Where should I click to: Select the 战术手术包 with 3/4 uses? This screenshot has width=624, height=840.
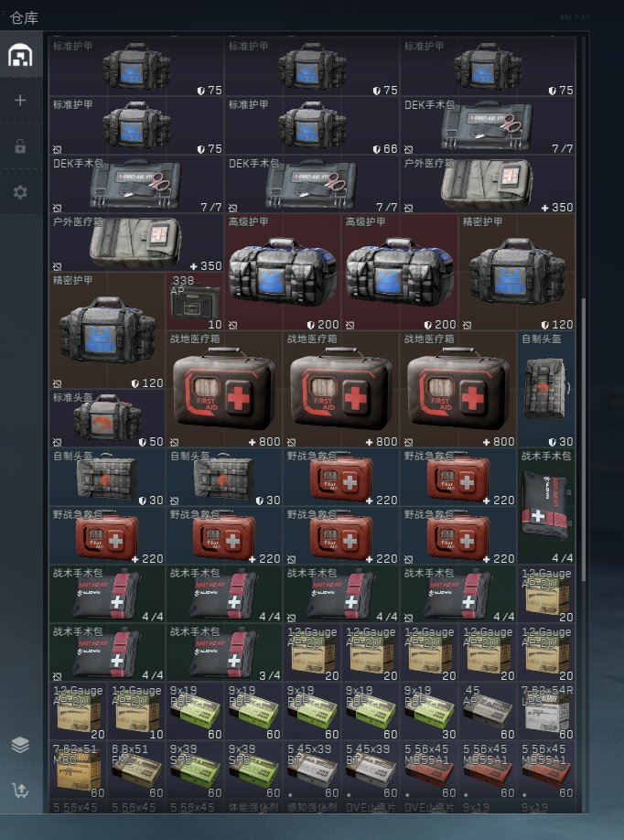pyautogui.click(x=224, y=652)
